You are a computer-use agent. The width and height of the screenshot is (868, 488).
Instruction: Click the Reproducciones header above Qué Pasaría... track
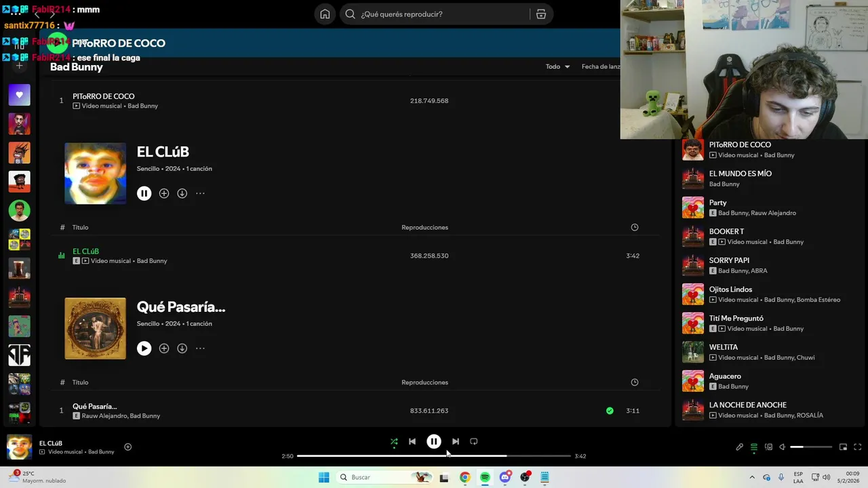tap(425, 382)
